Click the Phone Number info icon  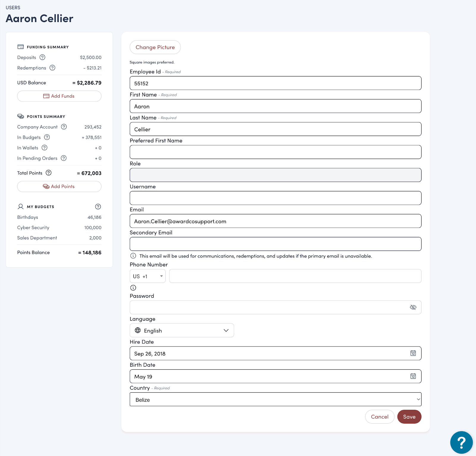pos(133,288)
